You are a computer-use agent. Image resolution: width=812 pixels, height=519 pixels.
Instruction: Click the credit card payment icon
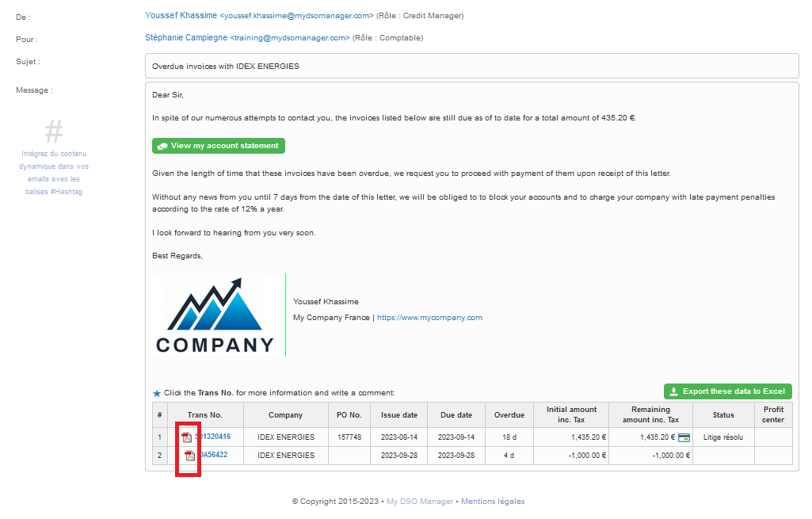[x=684, y=437]
